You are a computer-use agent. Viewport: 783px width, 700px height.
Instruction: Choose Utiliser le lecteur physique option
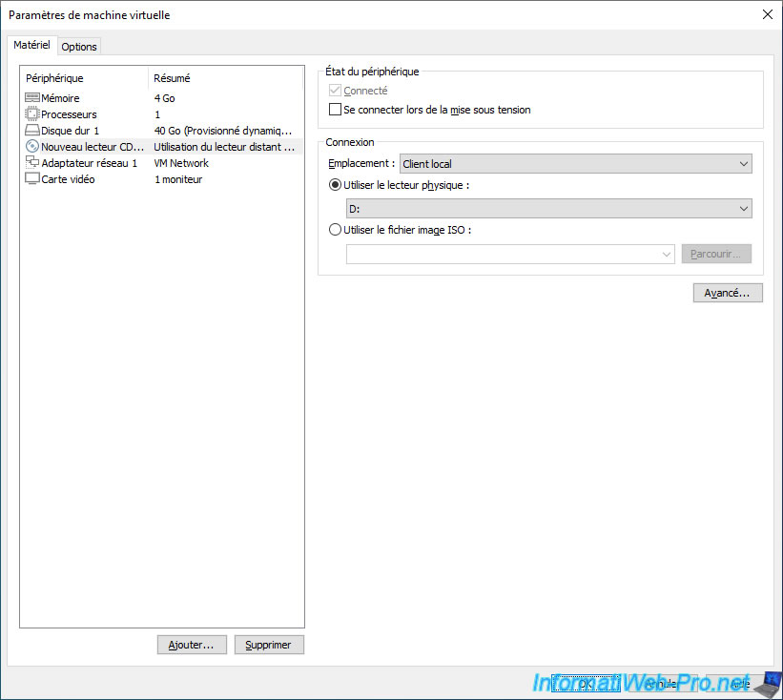[335, 185]
